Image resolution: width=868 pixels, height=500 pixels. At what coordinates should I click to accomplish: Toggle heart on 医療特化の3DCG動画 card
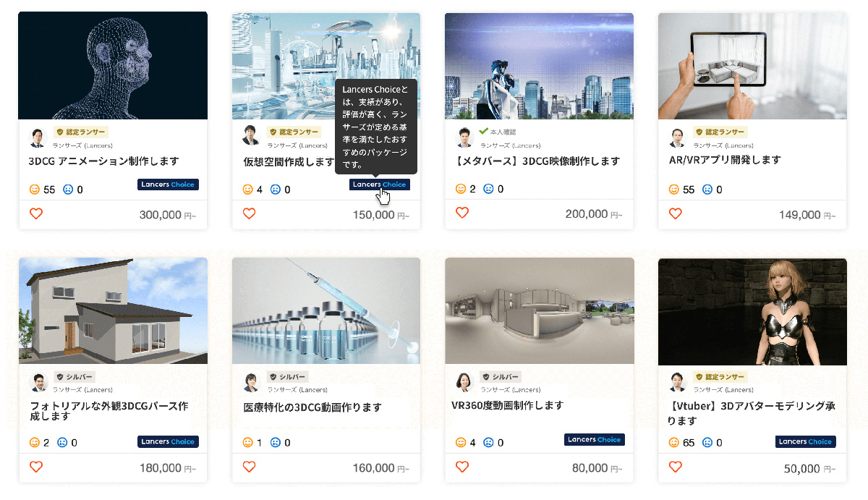click(x=249, y=467)
